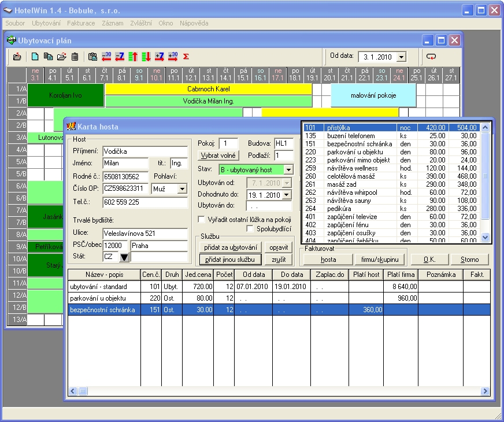Expand the Pohlaví gender dropdown

183,188
